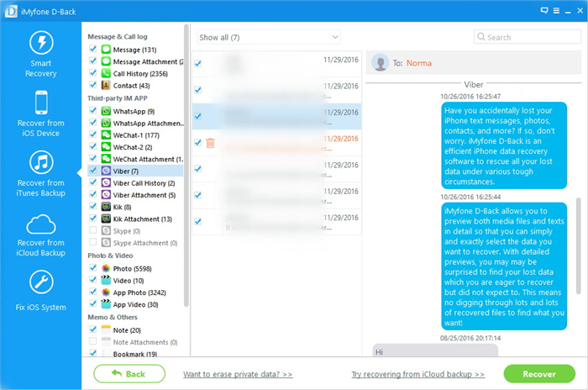The image size is (588, 390).
Task: Click the Contact book icon
Action: pyautogui.click(x=106, y=86)
